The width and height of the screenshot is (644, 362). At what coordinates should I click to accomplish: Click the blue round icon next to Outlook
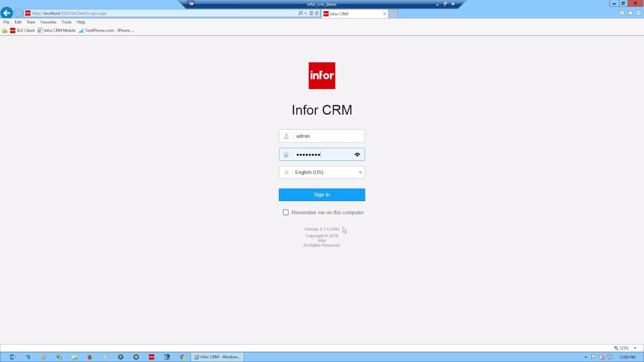click(x=28, y=357)
